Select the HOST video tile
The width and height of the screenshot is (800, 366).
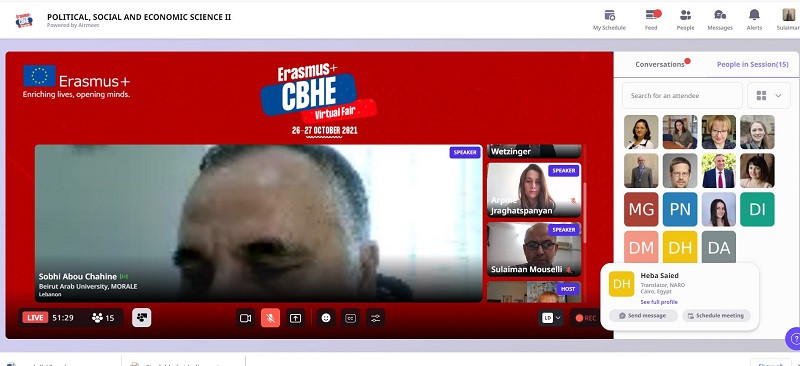click(534, 291)
